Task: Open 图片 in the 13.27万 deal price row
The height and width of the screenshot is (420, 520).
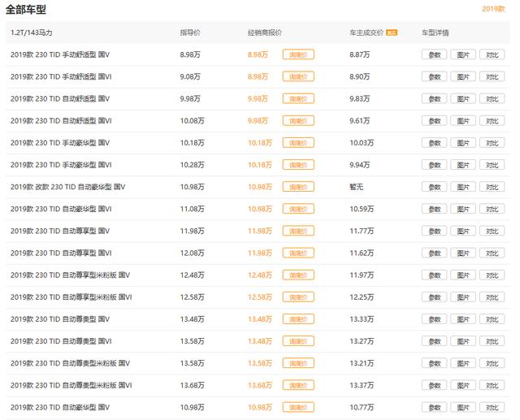Action: [x=463, y=341]
